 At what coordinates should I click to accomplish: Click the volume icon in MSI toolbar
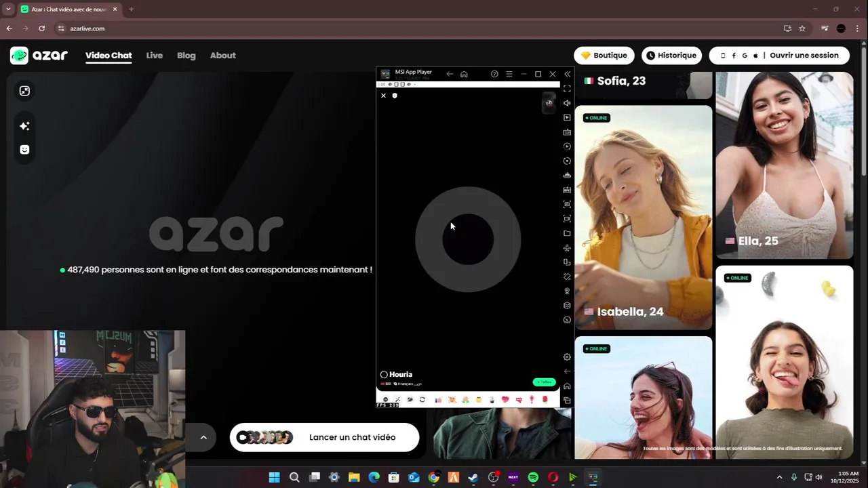[x=567, y=103]
